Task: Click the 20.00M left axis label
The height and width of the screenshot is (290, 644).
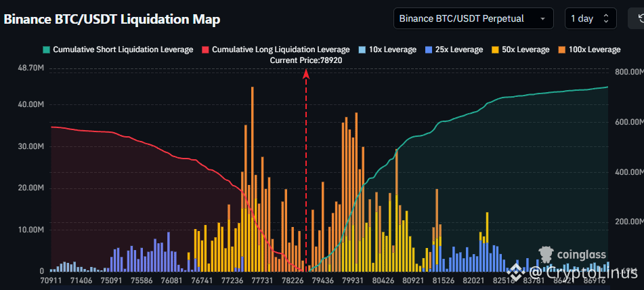Action: pyautogui.click(x=30, y=188)
